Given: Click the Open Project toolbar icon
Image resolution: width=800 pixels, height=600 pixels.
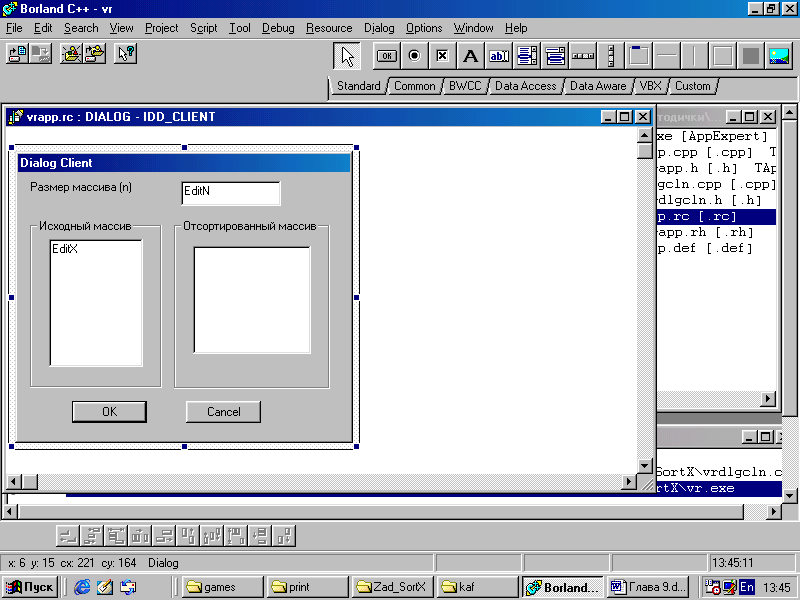Looking at the screenshot, I should 95,54.
